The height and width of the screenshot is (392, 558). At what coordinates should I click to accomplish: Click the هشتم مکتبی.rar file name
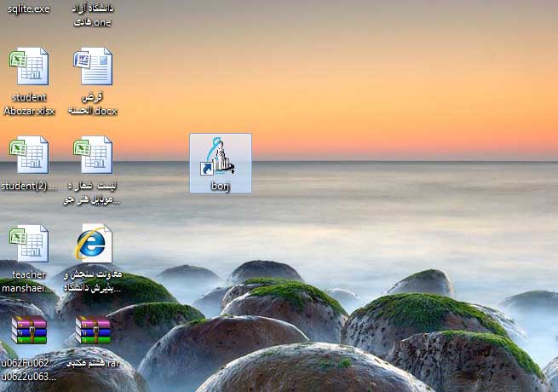(93, 363)
